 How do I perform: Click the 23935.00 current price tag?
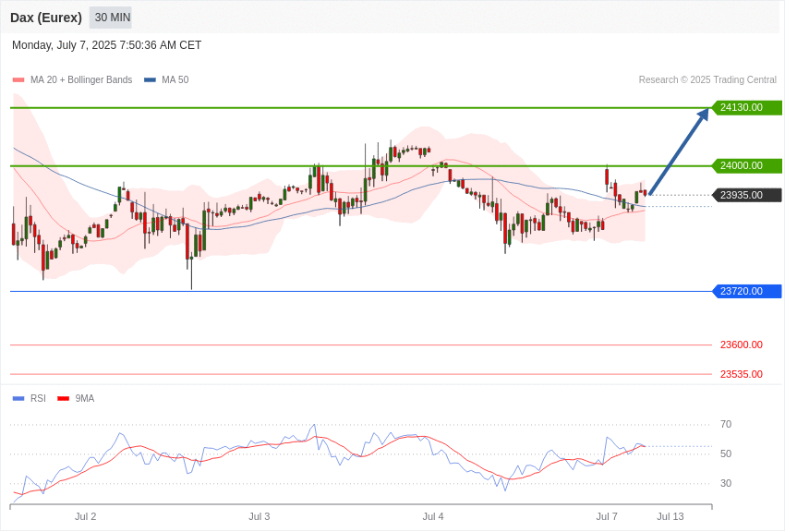746,195
